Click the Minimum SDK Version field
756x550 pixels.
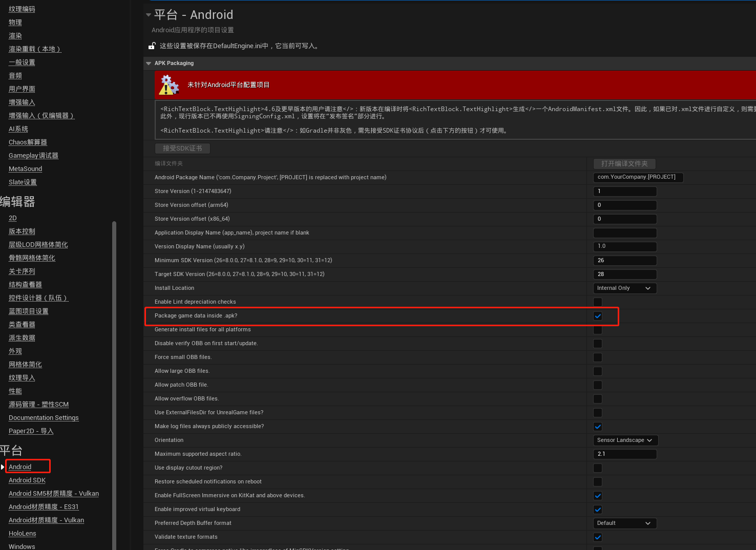click(x=625, y=260)
